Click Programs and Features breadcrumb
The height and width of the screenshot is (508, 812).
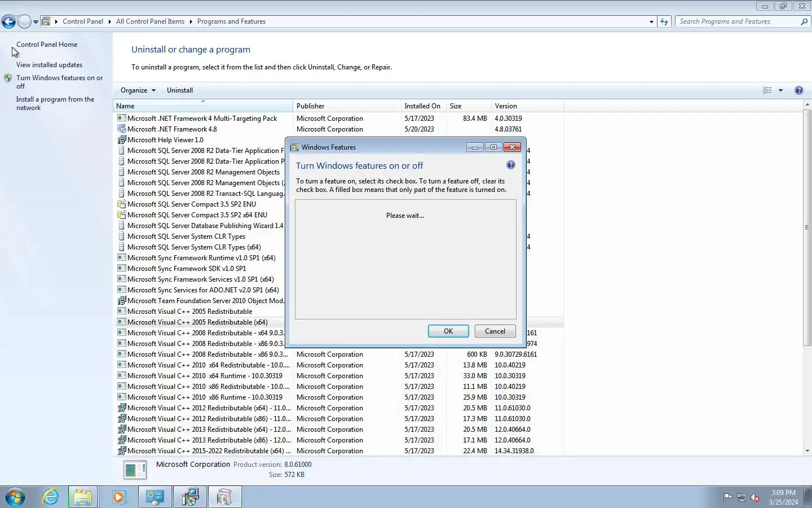tap(231, 21)
